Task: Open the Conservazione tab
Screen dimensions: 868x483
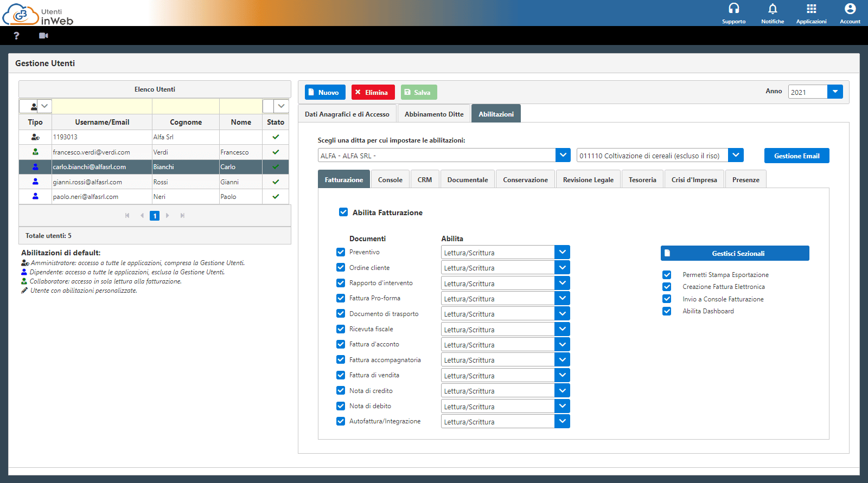Action: coord(525,179)
